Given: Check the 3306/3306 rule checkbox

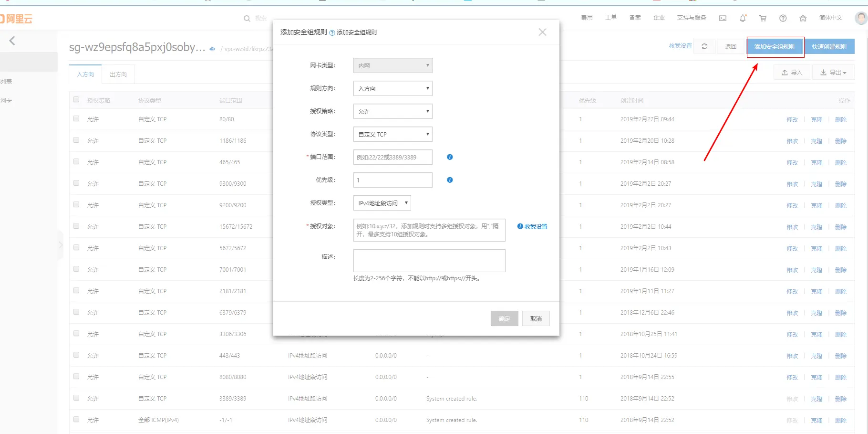Looking at the screenshot, I should 76,333.
